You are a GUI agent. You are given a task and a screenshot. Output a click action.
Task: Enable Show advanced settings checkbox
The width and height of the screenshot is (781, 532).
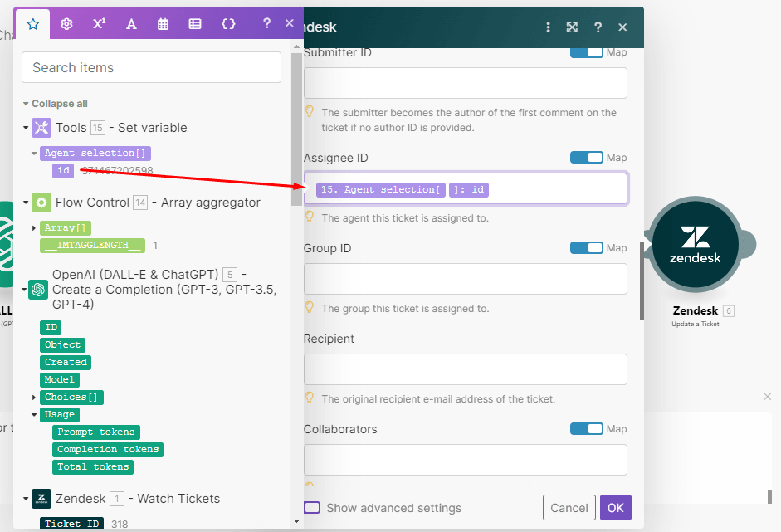[x=312, y=508]
